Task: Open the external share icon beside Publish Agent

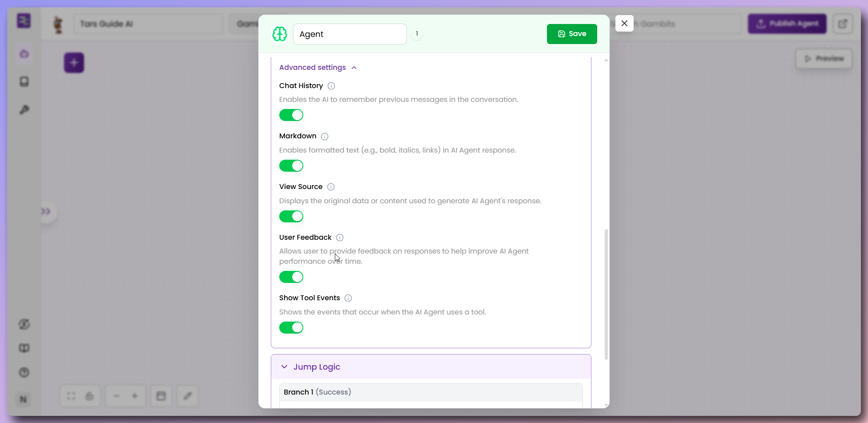Action: 843,24
